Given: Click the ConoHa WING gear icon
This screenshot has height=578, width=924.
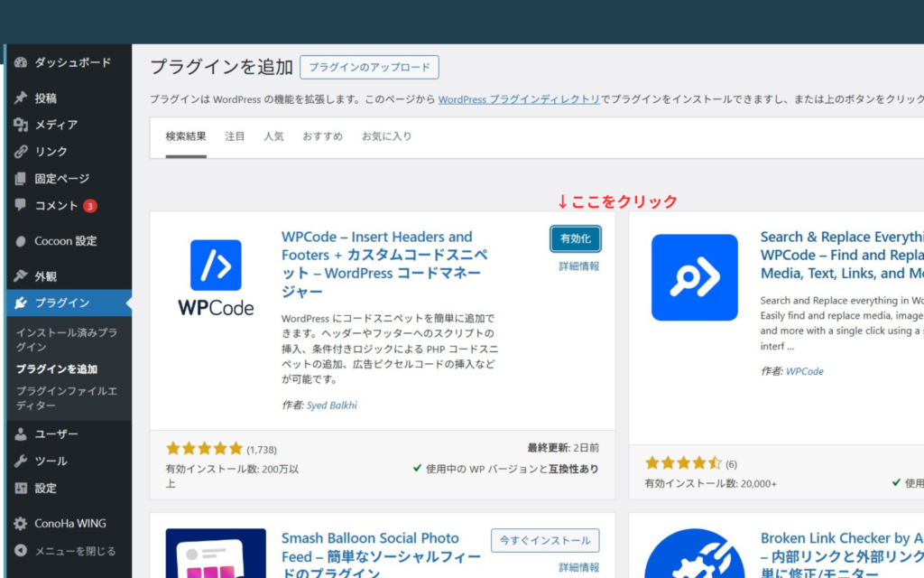Looking at the screenshot, I should [22, 522].
